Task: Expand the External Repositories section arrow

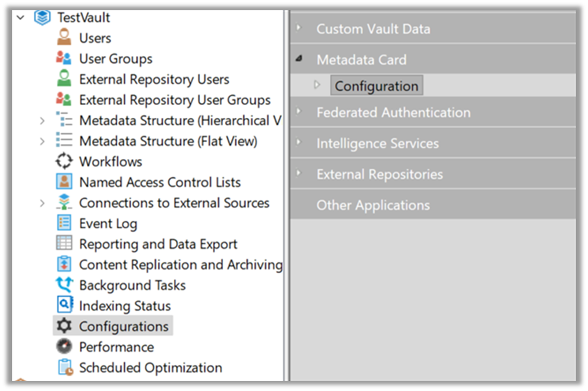Action: (x=299, y=173)
